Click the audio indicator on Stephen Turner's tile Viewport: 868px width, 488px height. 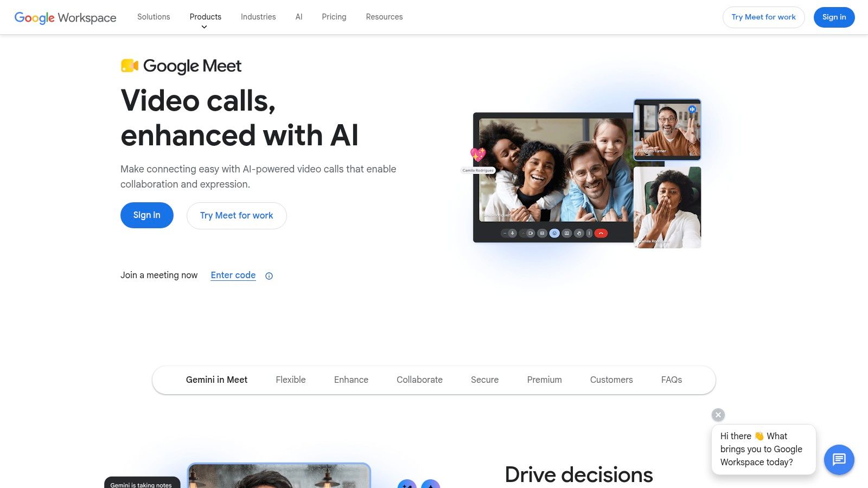pos(692,109)
